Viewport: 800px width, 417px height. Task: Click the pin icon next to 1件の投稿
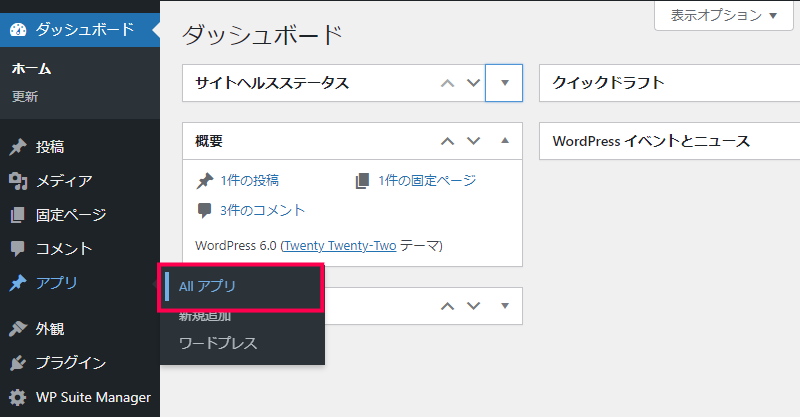pyautogui.click(x=205, y=181)
